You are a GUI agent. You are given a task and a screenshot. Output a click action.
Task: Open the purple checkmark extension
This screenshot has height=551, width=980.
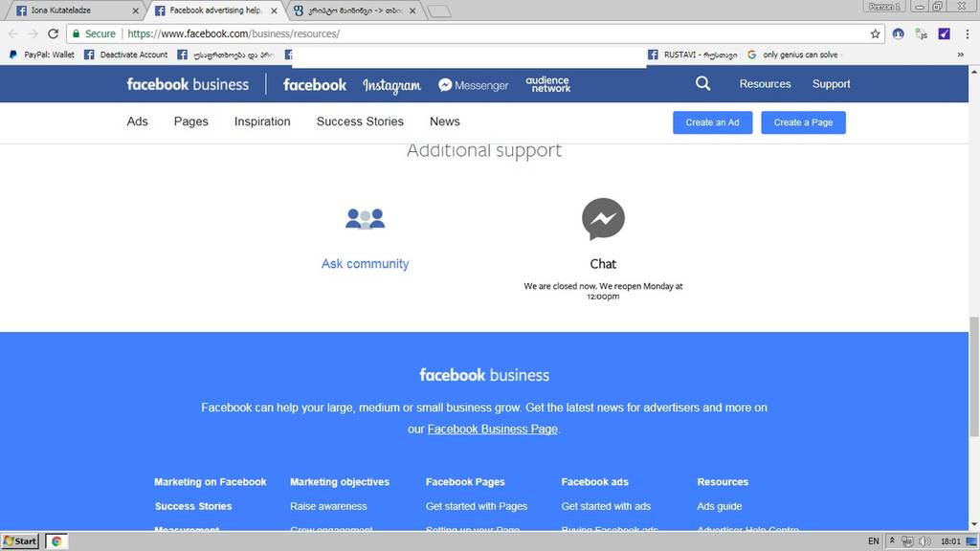point(944,33)
